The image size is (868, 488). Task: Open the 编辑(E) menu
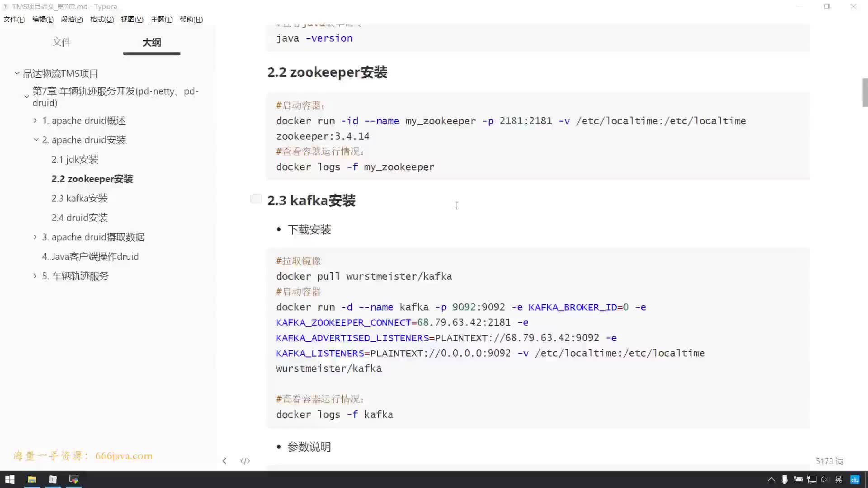pyautogui.click(x=43, y=19)
